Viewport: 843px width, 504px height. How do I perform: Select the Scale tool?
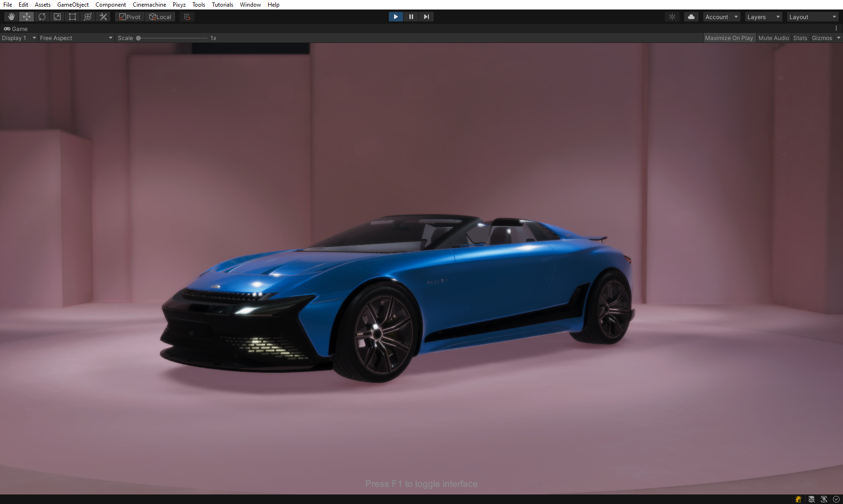(x=57, y=16)
